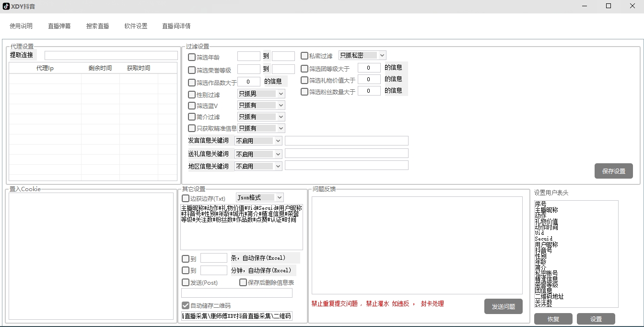Click the 筛选荣誉等级 maximum level field
This screenshot has height=327, width=644.
(283, 69)
